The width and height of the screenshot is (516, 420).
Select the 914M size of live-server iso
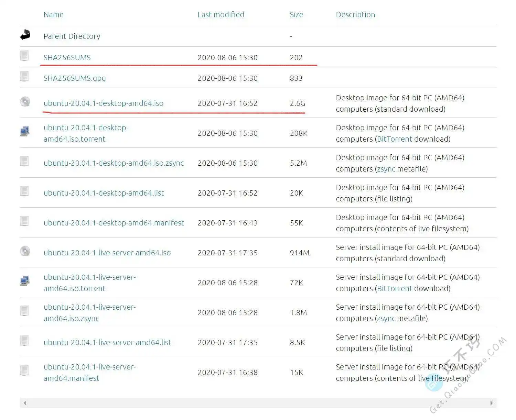(x=300, y=253)
